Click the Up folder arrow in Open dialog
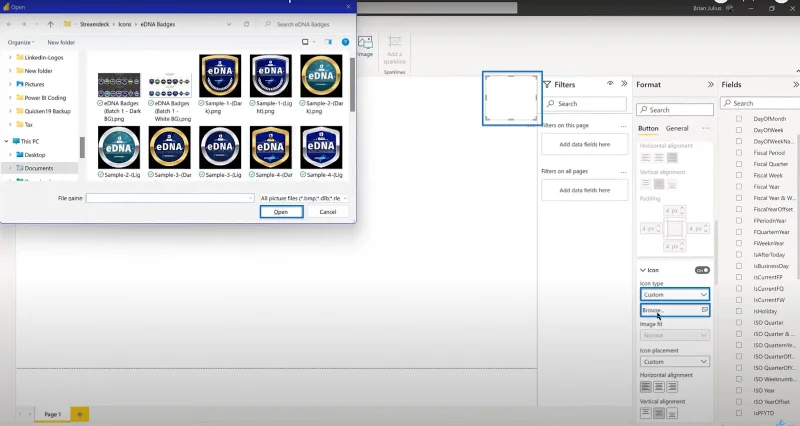The width and height of the screenshot is (800, 426). click(x=50, y=24)
